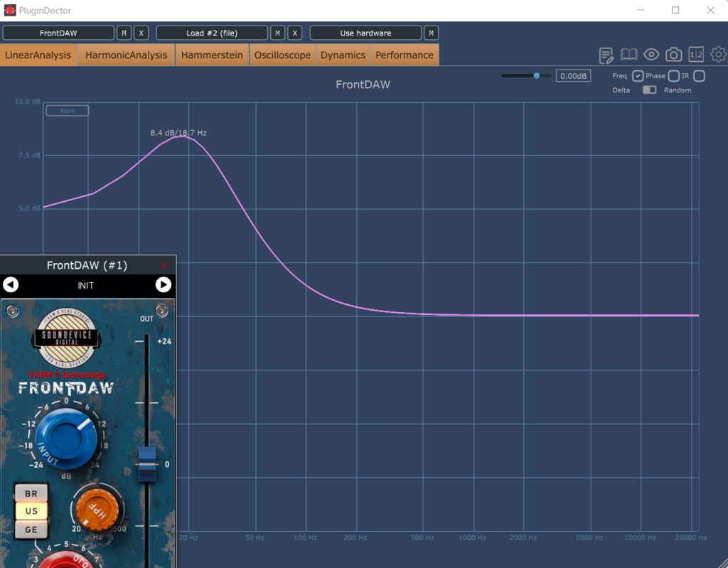Uncheck the Freq checkbox
728x568 pixels.
tap(638, 75)
